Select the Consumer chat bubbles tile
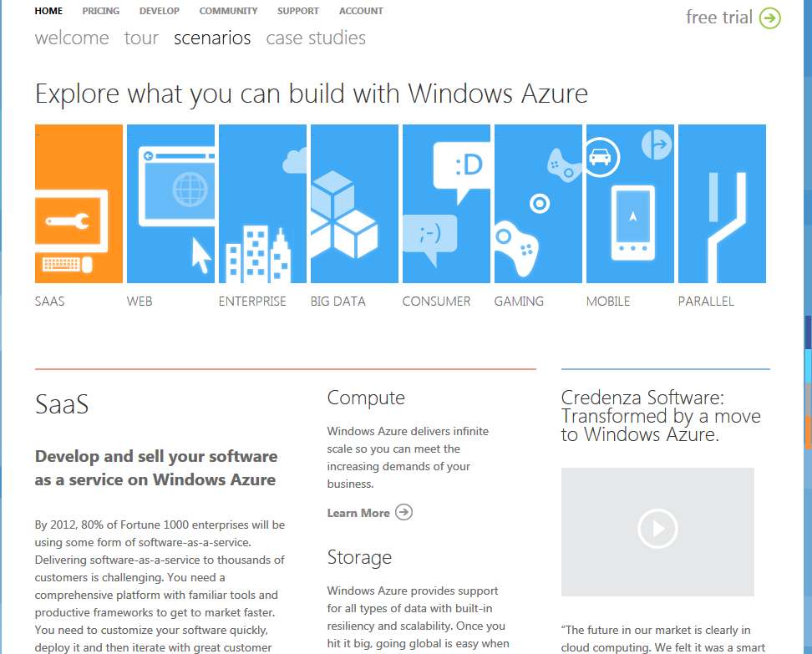This screenshot has height=654, width=812. [446, 204]
